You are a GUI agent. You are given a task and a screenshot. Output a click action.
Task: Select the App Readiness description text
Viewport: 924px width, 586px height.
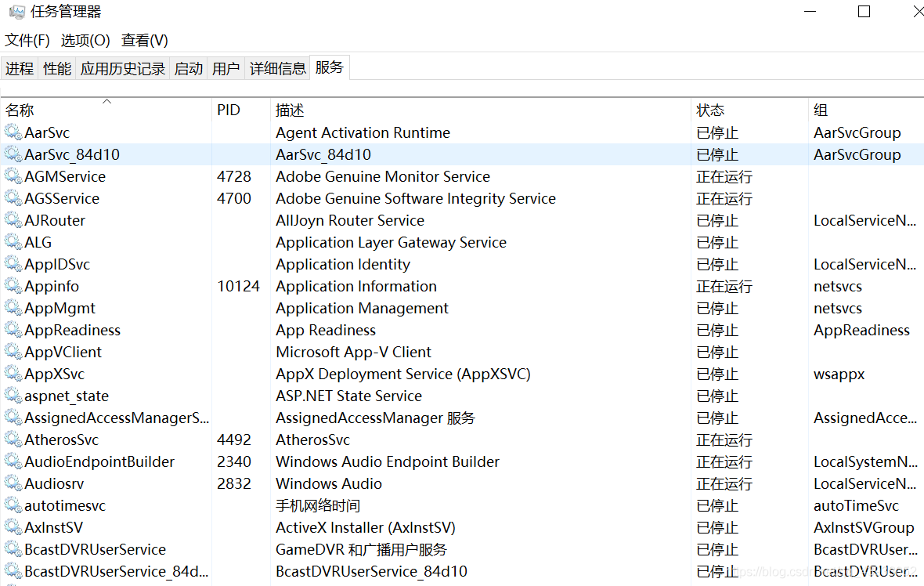[x=326, y=330]
